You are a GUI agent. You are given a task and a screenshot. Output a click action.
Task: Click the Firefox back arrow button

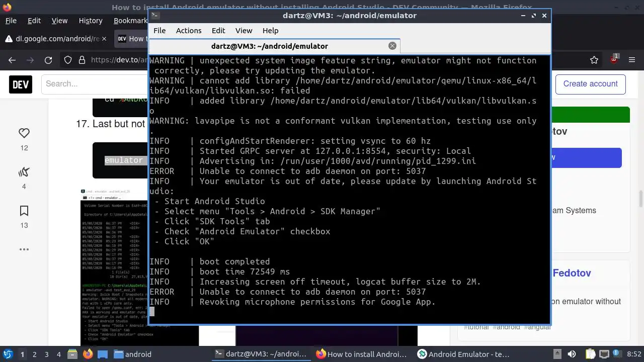tap(12, 60)
